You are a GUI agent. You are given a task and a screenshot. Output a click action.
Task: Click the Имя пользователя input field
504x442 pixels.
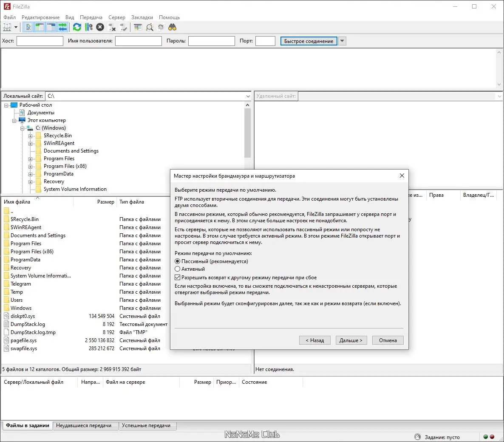pyautogui.click(x=139, y=41)
